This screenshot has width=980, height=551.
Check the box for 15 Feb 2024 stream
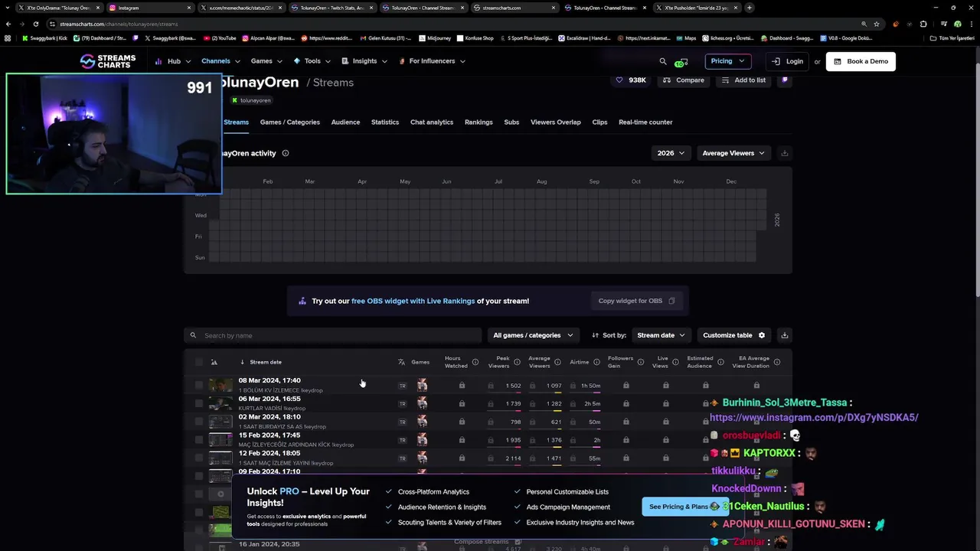(199, 440)
